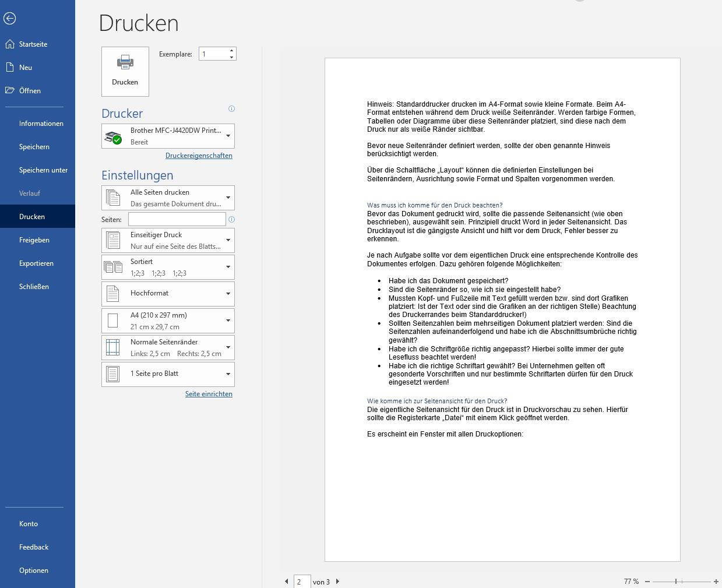Image resolution: width=722 pixels, height=588 pixels.
Task: Go to previous page in preview
Action: coord(286,582)
